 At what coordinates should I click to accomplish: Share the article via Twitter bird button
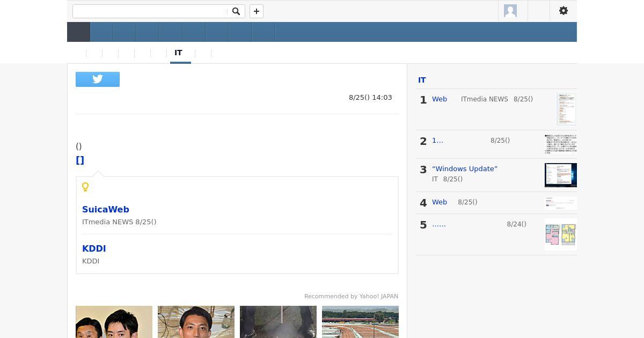[x=98, y=79]
